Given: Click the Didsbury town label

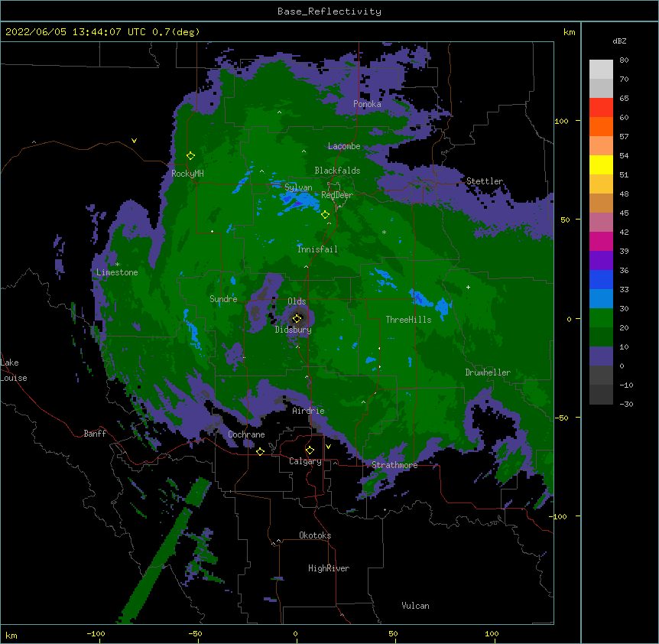Looking at the screenshot, I should tap(294, 330).
